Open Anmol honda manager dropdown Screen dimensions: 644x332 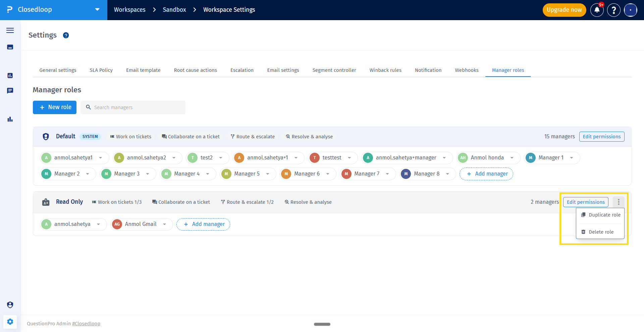pos(512,158)
